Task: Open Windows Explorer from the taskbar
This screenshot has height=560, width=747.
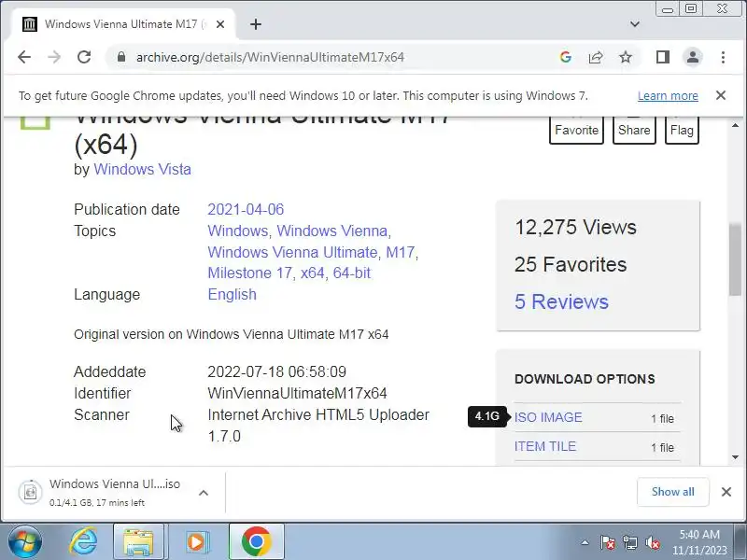Action: 138,542
